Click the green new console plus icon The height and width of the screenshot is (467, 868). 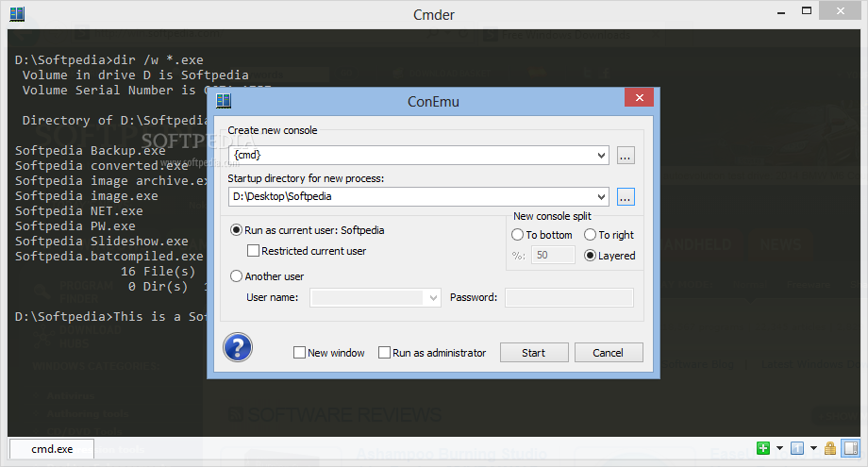click(x=763, y=448)
